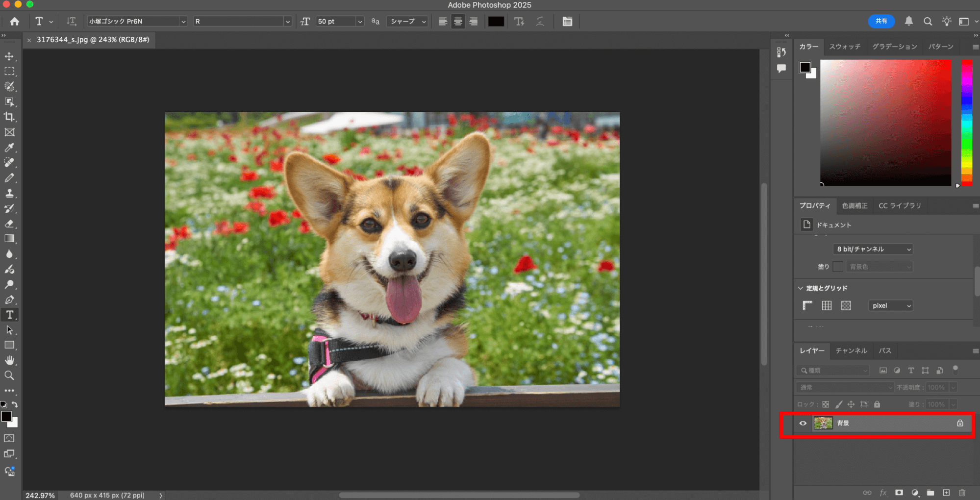Toggle visibility of the 背景 layer

tap(803, 423)
